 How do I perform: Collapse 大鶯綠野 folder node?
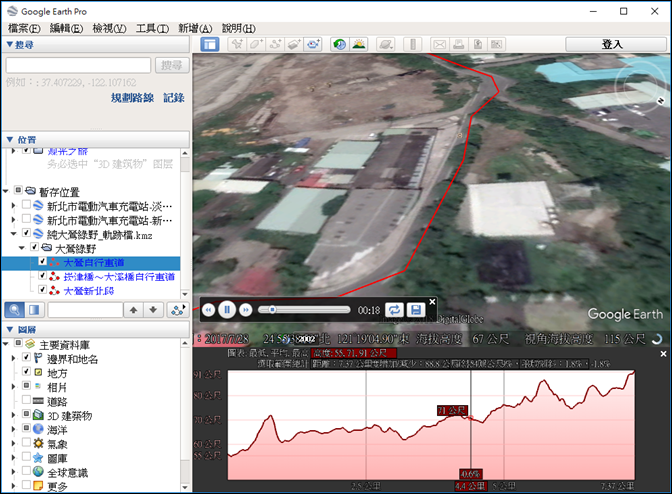22,248
